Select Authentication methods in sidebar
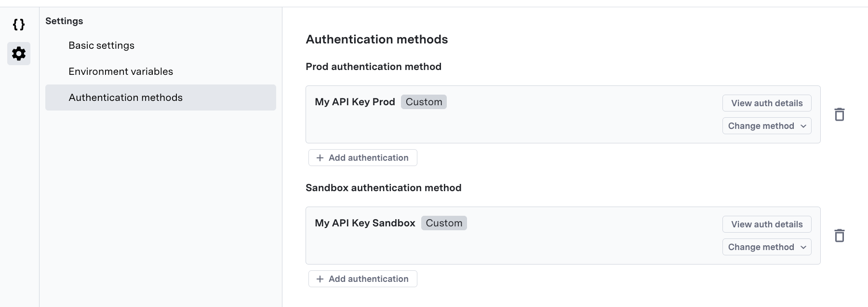Viewport: 868px width, 307px height. [125, 98]
